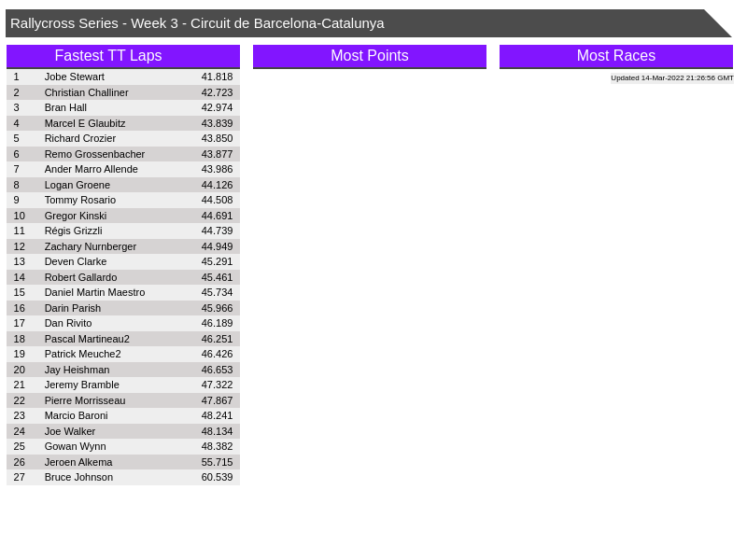Click the Fastest TT Laps header

tap(122, 56)
